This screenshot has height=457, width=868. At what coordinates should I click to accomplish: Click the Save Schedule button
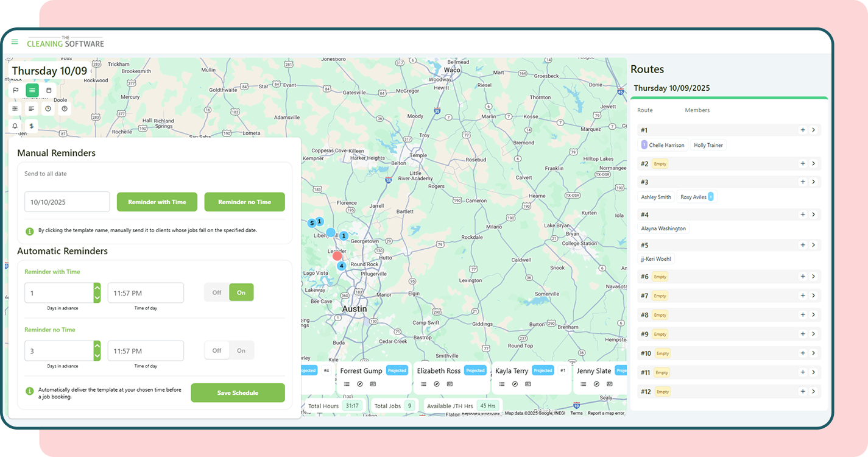(x=238, y=393)
